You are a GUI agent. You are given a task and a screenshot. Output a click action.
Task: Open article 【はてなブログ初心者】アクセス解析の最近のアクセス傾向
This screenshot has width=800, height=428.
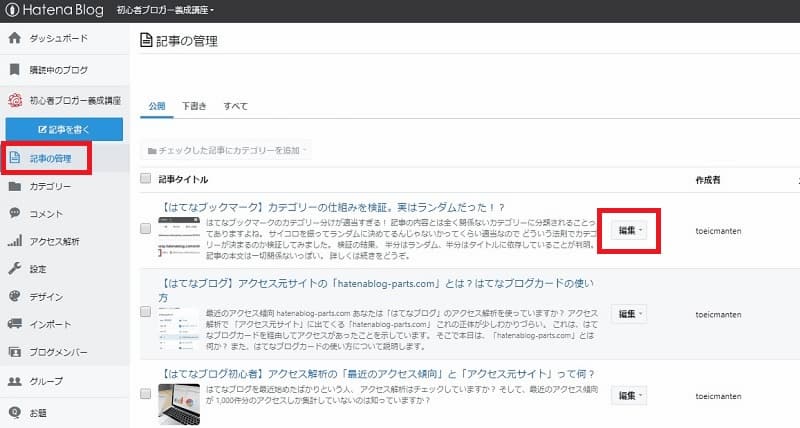click(x=377, y=374)
